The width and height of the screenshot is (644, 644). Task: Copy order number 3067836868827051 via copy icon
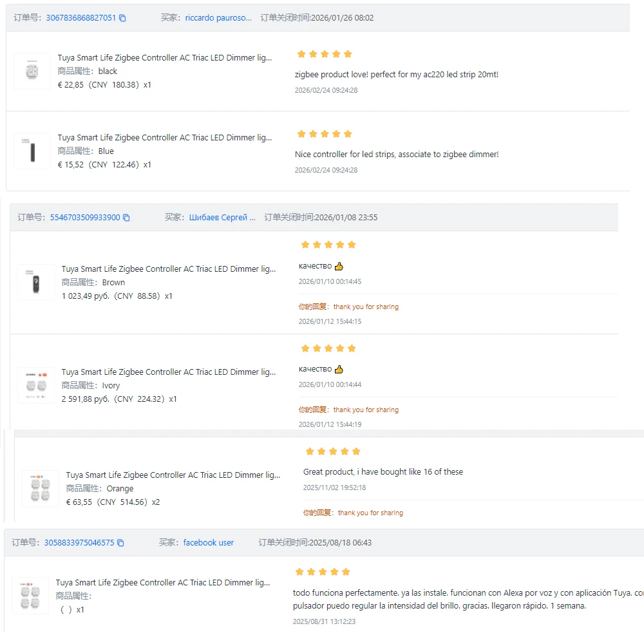pos(122,17)
